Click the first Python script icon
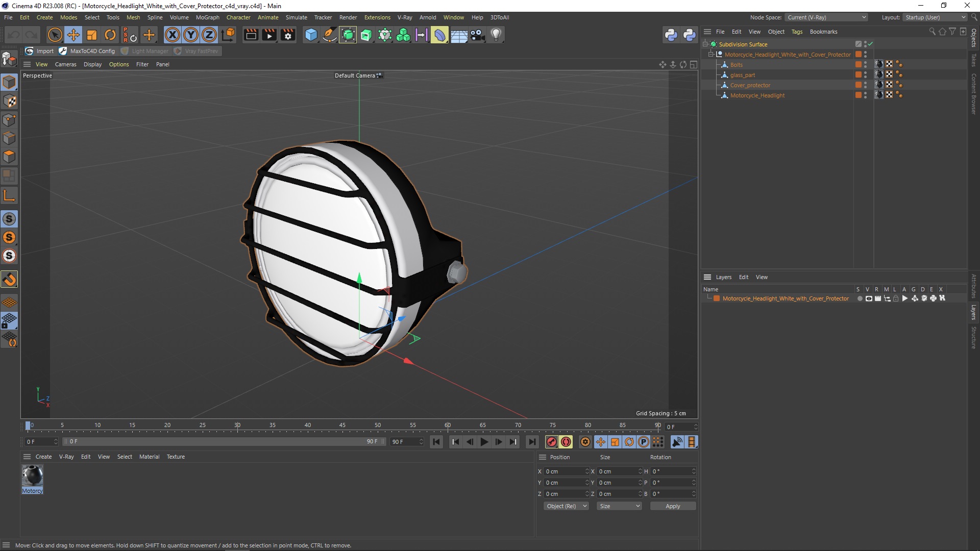Viewport: 980px width, 551px height. [x=671, y=35]
